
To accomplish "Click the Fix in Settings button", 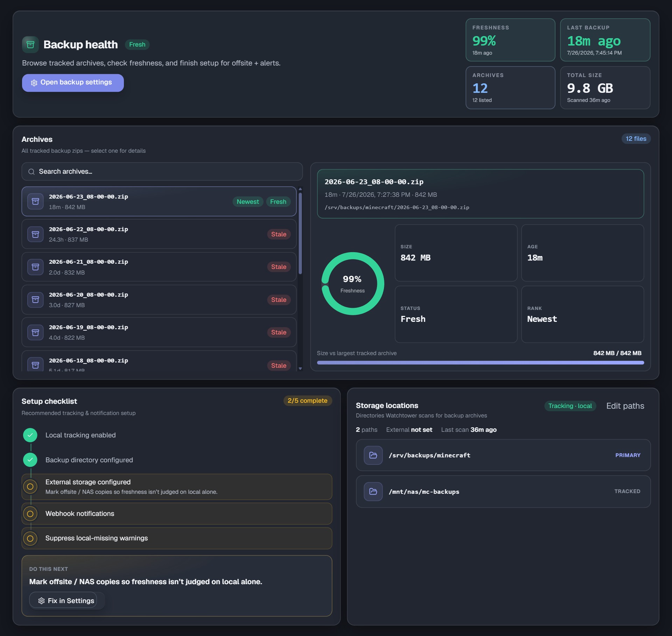I will click(63, 601).
